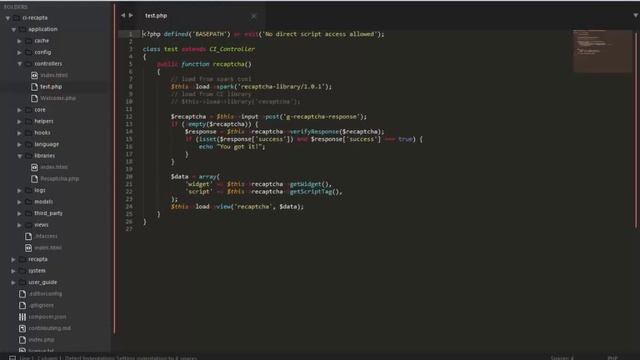Image resolution: width=640 pixels, height=360 pixels.
Task: Expand the core folder arrow
Action: (x=19, y=110)
